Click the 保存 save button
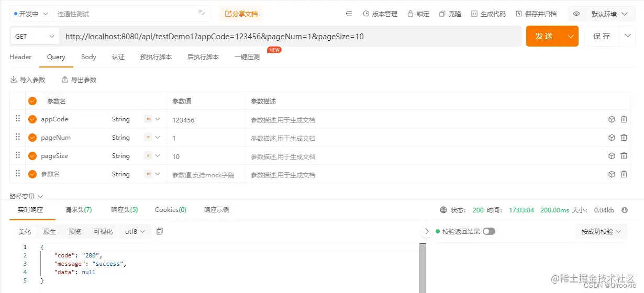The height and width of the screenshot is (293, 644). [x=602, y=36]
